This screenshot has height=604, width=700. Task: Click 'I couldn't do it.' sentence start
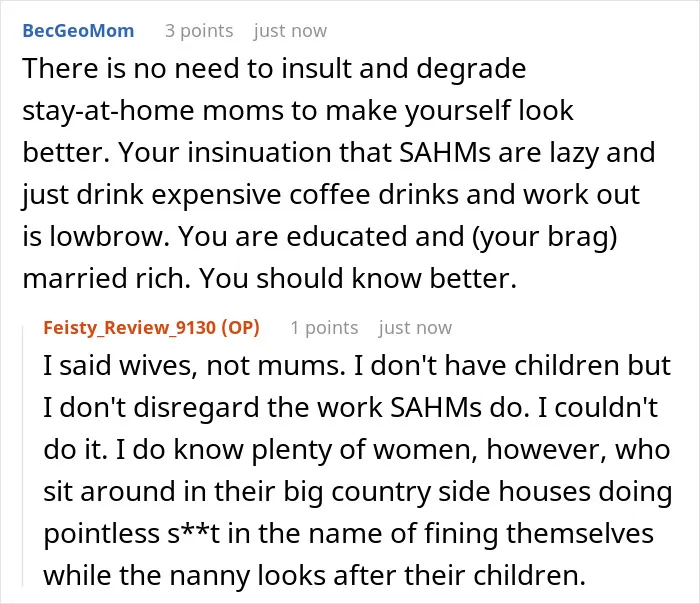click(598, 407)
